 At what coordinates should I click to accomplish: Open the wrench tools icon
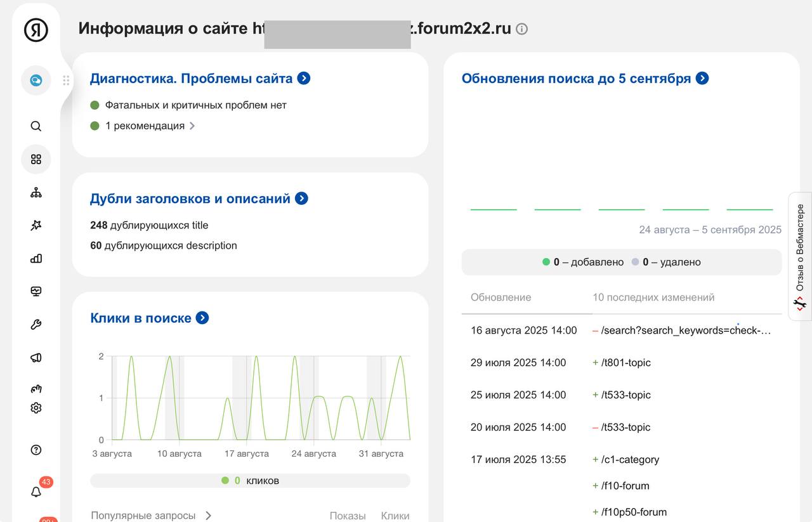[x=36, y=325]
